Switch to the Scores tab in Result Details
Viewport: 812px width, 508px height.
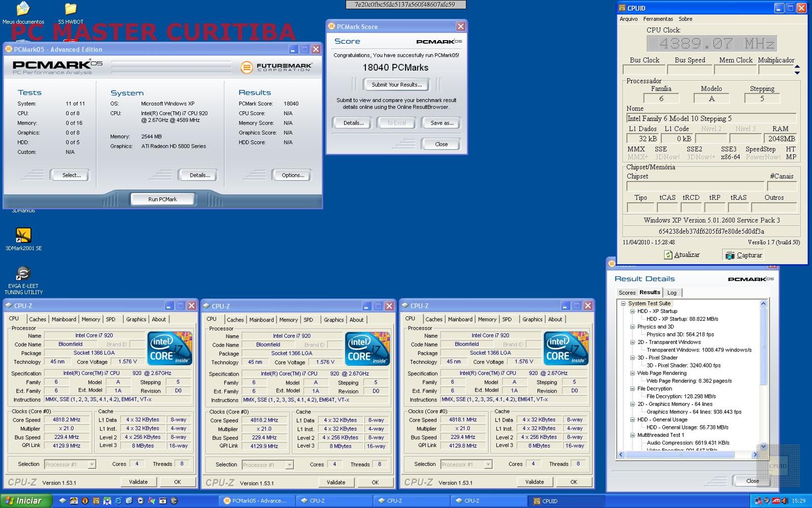[x=627, y=293]
